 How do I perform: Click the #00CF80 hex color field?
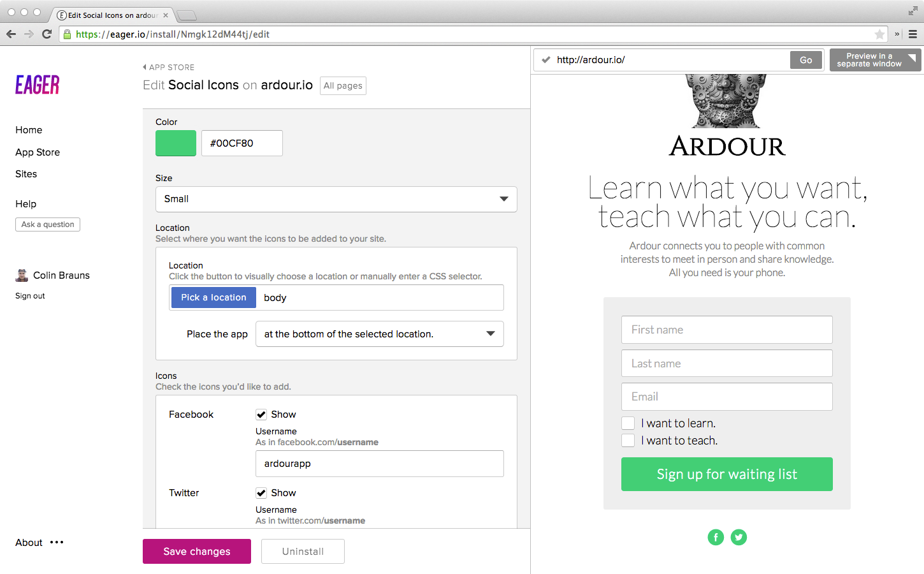pyautogui.click(x=242, y=143)
